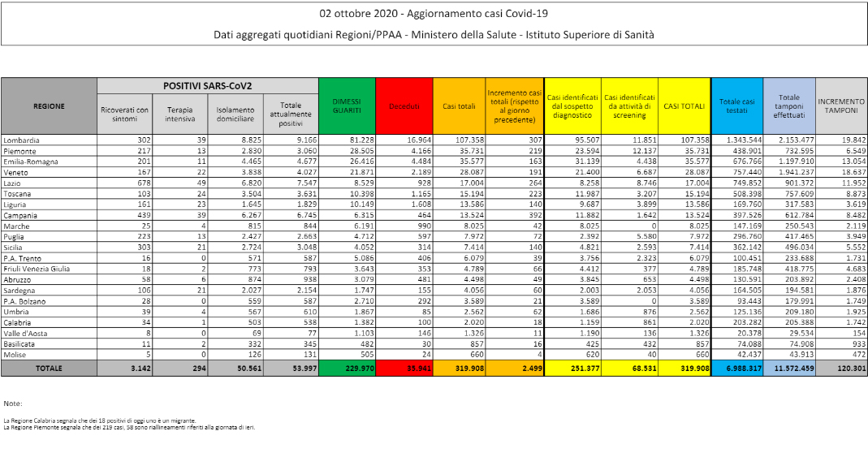This screenshot has width=868, height=453.
Task: Click the Marche row label
Action: [16, 226]
